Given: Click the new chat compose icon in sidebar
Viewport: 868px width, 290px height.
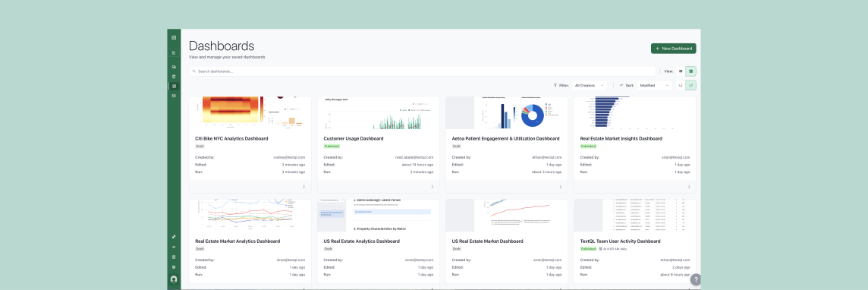Looking at the screenshot, I should pyautogui.click(x=174, y=52).
